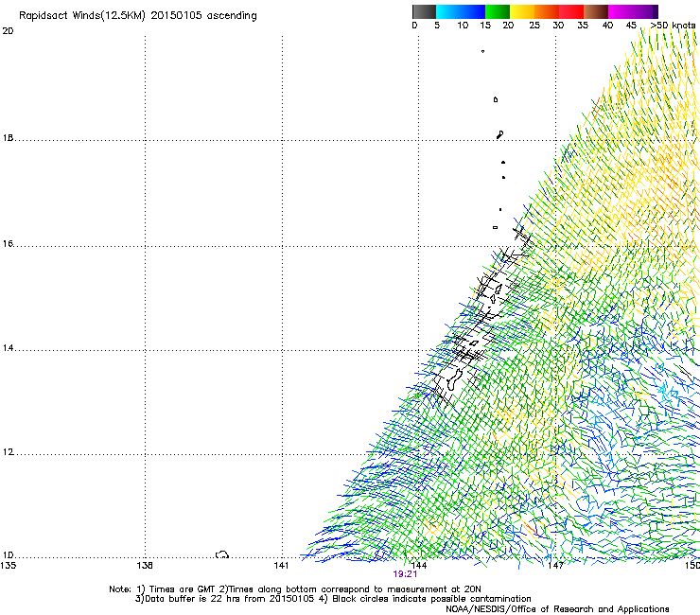Click the "147" longitude label
Viewport: 700px width, 615px height.
pyautogui.click(x=555, y=566)
